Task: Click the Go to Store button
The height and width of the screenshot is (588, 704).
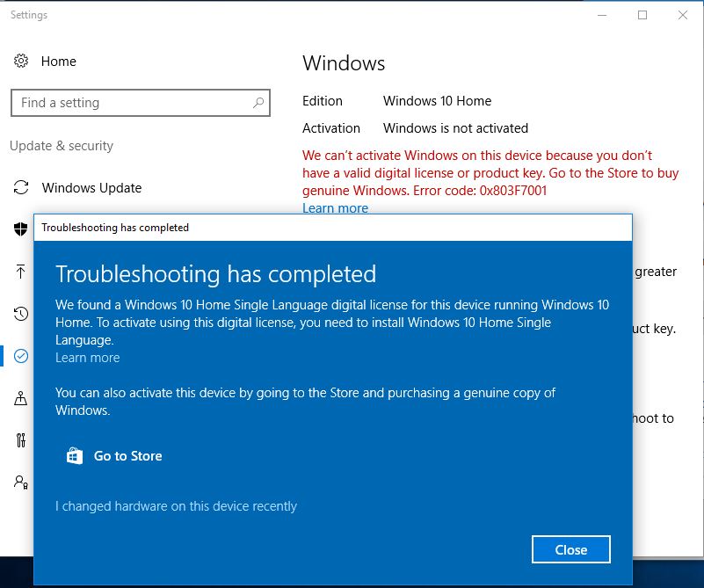Action: 115,455
